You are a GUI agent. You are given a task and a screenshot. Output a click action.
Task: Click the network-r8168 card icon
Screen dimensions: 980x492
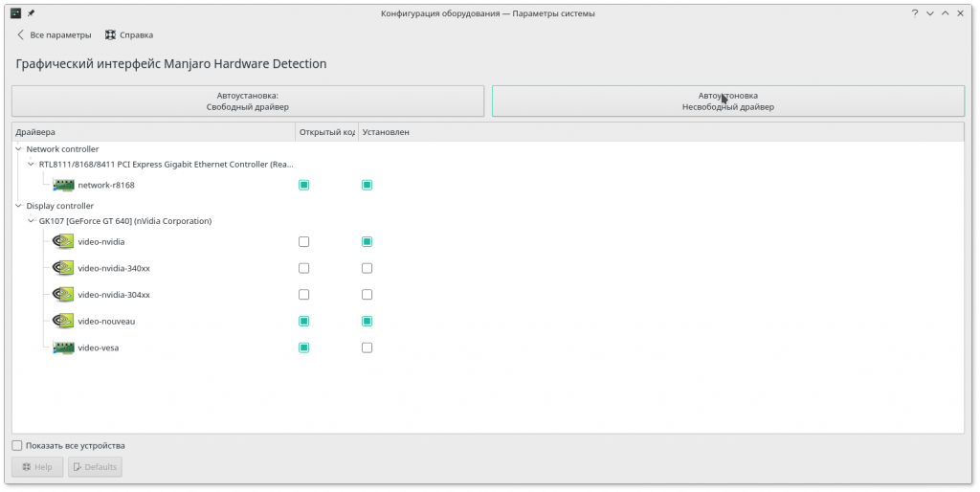[x=64, y=185]
